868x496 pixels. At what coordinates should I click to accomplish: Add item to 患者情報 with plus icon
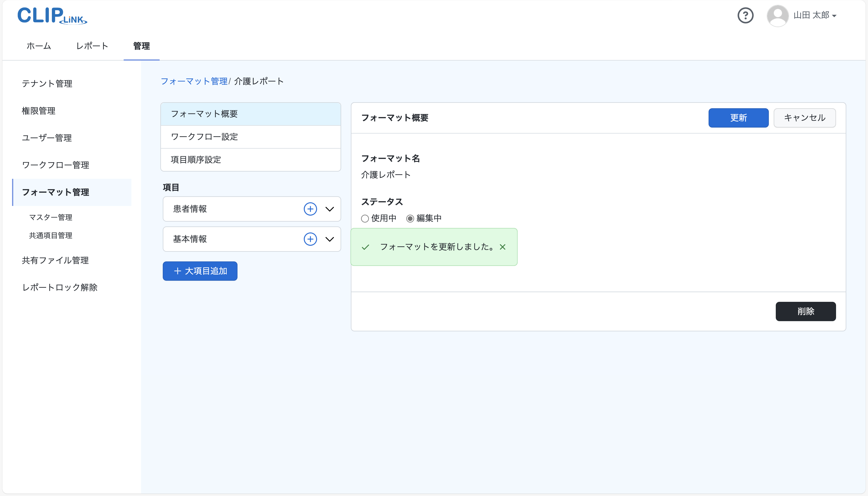coord(310,209)
